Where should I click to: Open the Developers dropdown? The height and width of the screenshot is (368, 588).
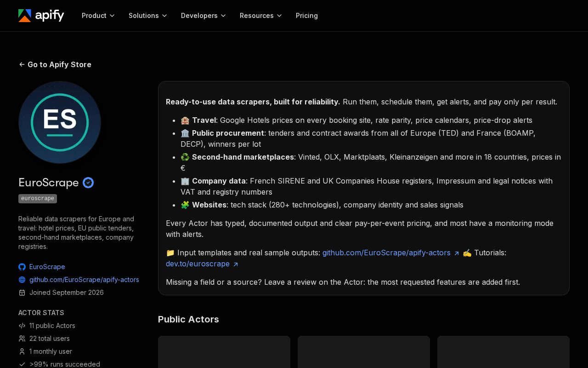204,16
